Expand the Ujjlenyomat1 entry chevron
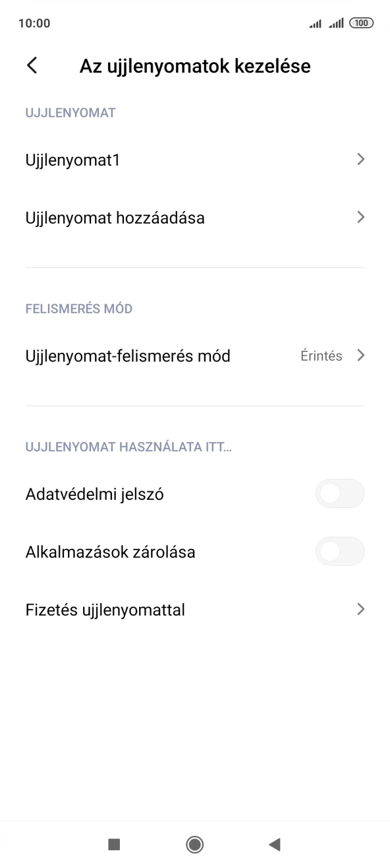390x868 pixels. coord(361,159)
